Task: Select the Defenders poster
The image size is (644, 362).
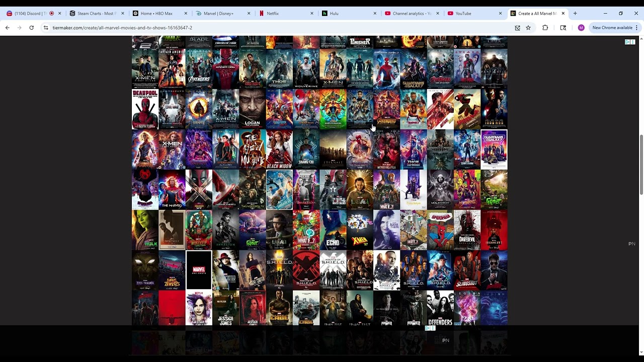Action: pos(440,308)
